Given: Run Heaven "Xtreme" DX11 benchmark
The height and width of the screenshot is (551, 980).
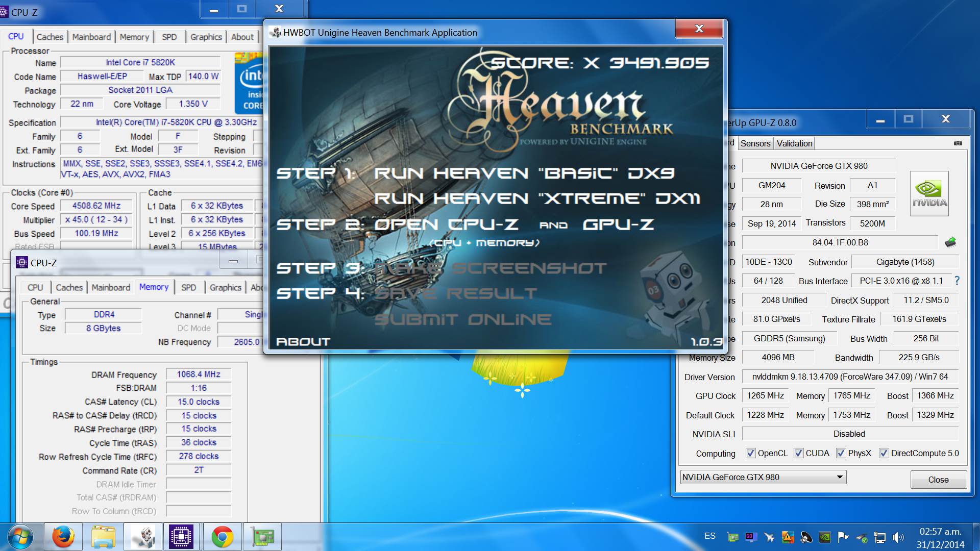Looking at the screenshot, I should click(x=537, y=198).
